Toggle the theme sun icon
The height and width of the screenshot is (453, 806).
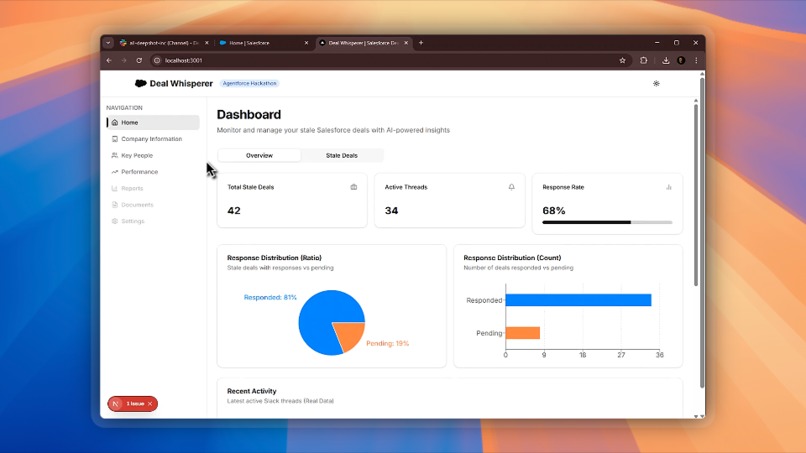[656, 83]
